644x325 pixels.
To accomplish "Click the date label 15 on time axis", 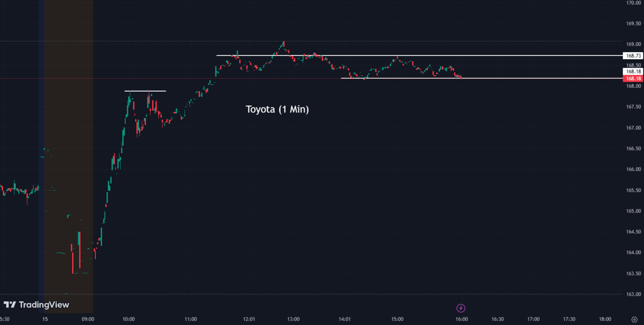I will point(45,319).
